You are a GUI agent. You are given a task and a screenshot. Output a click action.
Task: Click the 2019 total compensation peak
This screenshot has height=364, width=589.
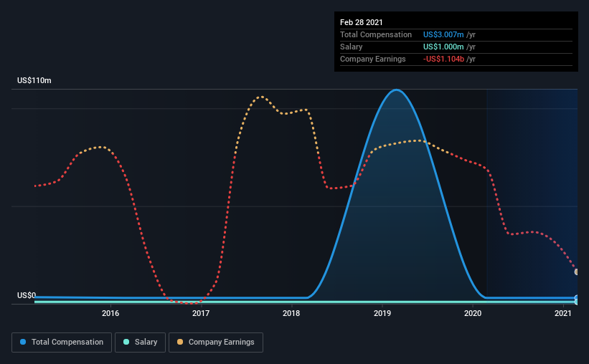(x=396, y=90)
